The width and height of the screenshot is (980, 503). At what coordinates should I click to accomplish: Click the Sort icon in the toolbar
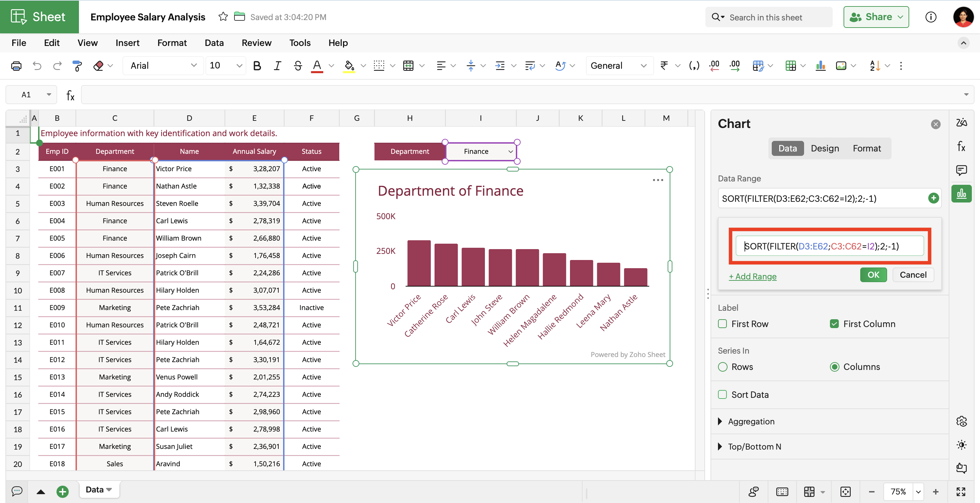(875, 66)
